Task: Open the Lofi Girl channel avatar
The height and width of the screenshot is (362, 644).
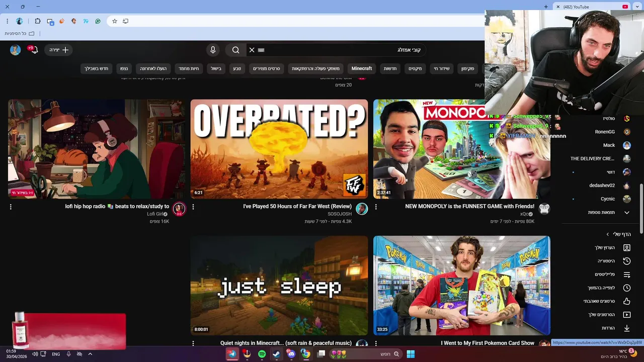Action: (179, 209)
